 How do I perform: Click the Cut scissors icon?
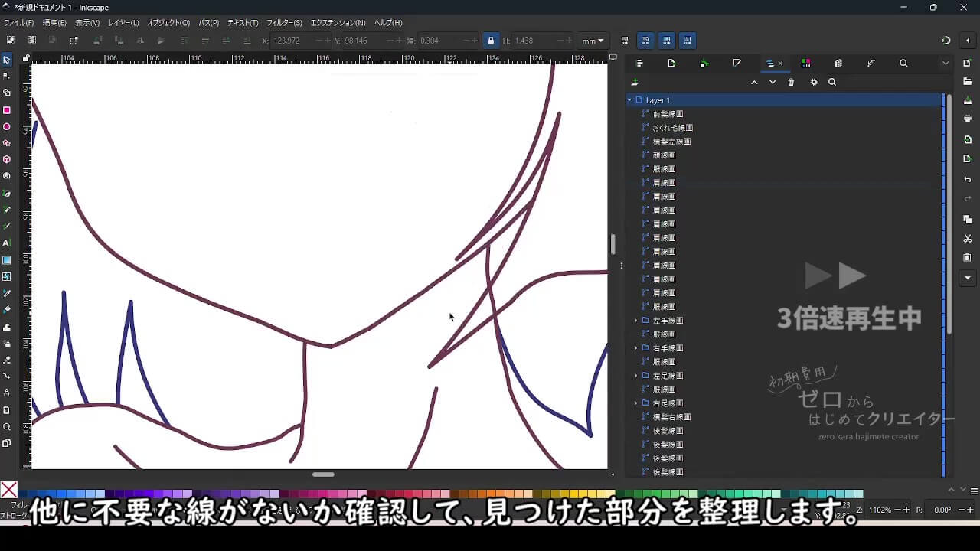pos(968,239)
